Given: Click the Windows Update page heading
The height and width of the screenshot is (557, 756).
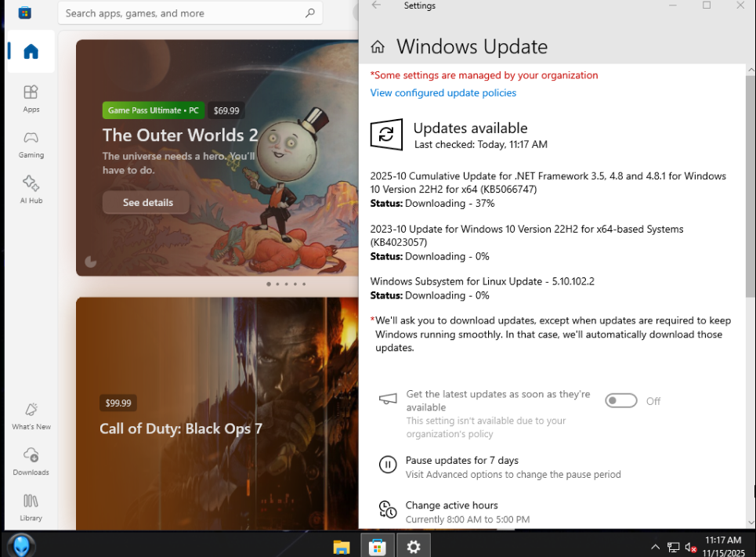Looking at the screenshot, I should [x=472, y=47].
